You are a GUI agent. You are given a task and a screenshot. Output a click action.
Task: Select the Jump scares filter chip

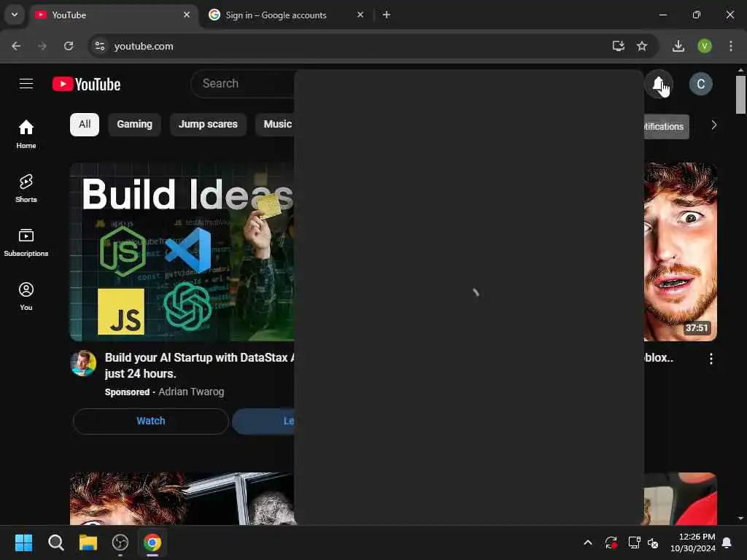point(208,125)
